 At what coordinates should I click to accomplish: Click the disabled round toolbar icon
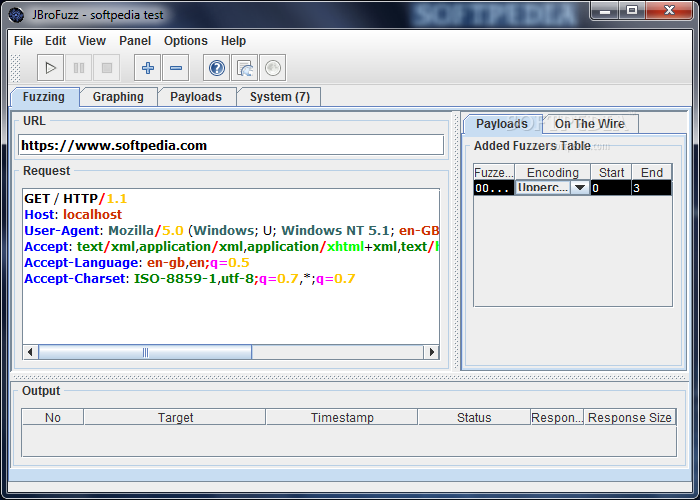pos(272,68)
